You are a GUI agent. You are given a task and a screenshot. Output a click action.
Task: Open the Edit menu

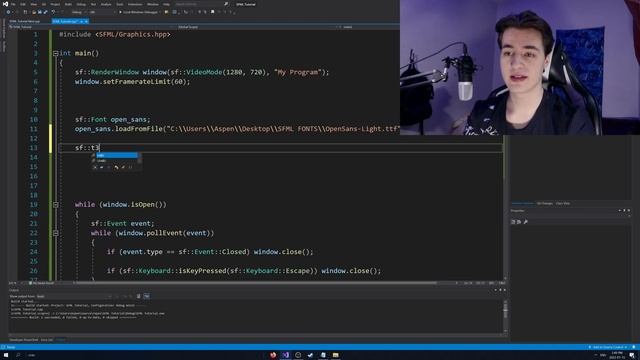click(23, 4)
